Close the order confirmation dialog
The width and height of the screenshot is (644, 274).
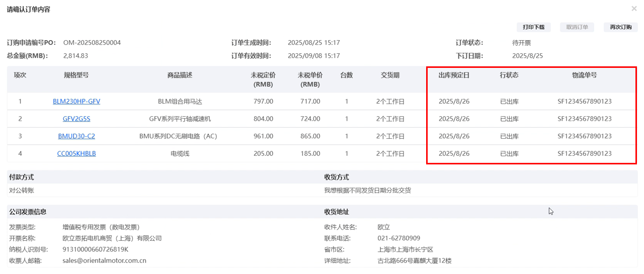tap(634, 9)
